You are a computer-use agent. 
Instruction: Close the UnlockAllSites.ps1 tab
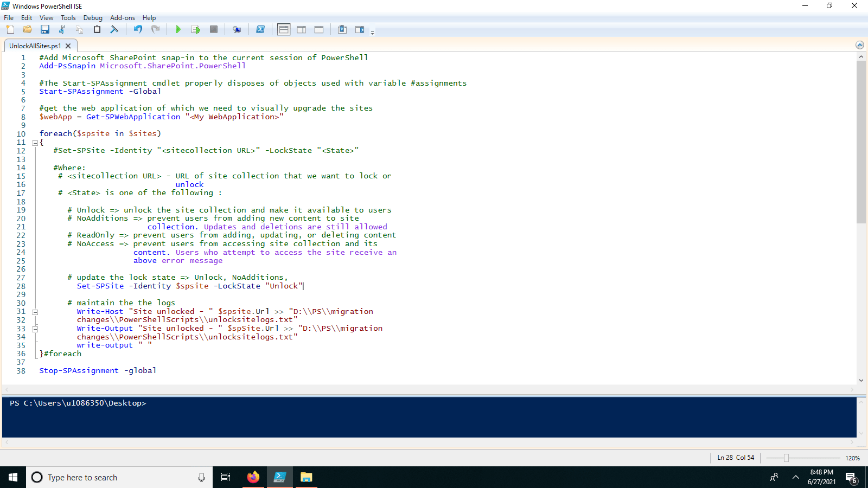(68, 46)
